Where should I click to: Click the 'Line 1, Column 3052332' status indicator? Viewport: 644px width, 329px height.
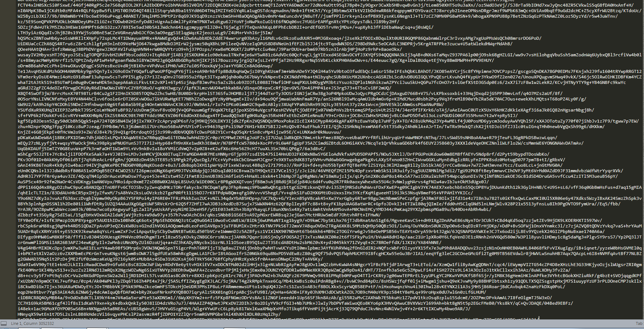click(x=32, y=323)
